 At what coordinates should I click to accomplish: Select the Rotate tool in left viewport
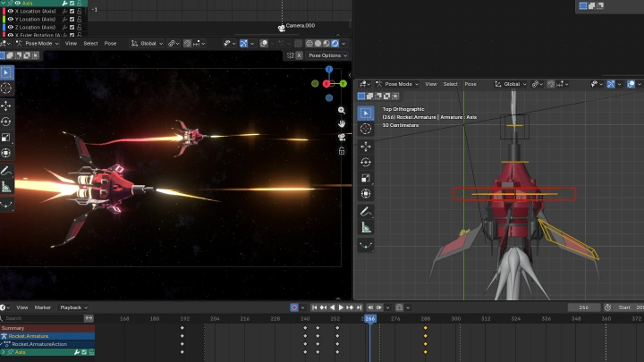[x=6, y=122]
